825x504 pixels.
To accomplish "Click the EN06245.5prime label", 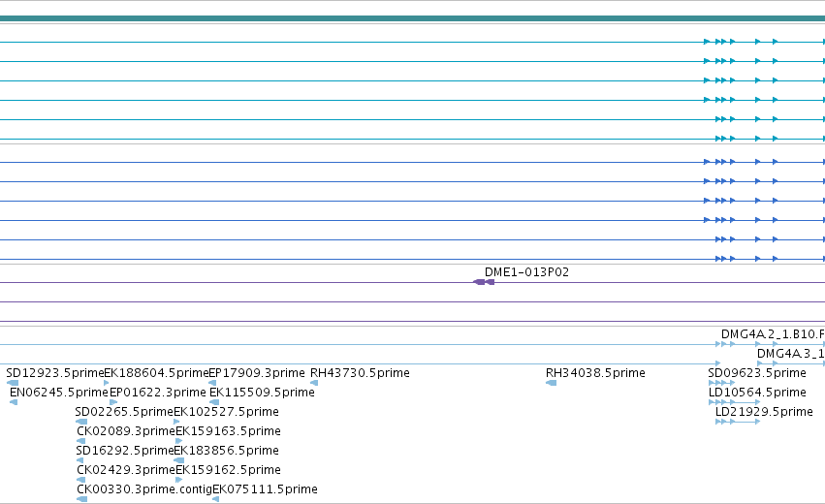I will [x=59, y=393].
